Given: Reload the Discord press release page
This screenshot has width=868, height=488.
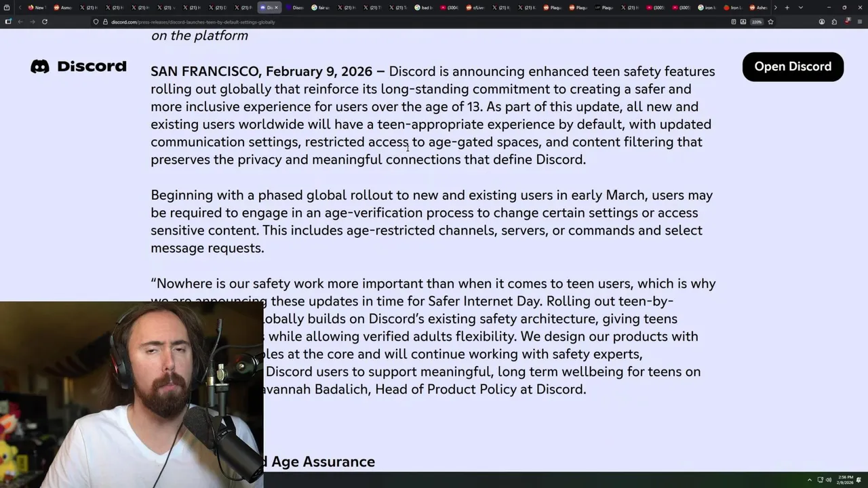Looking at the screenshot, I should tap(45, 22).
